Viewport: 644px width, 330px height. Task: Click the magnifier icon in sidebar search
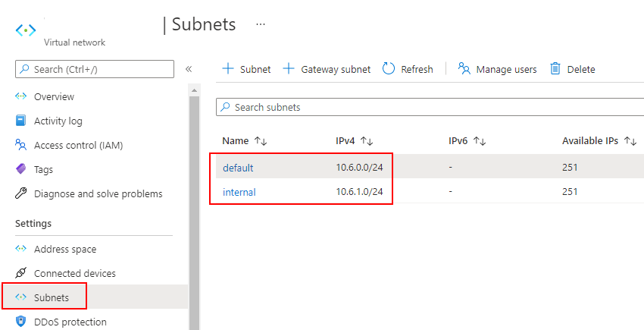(25, 69)
